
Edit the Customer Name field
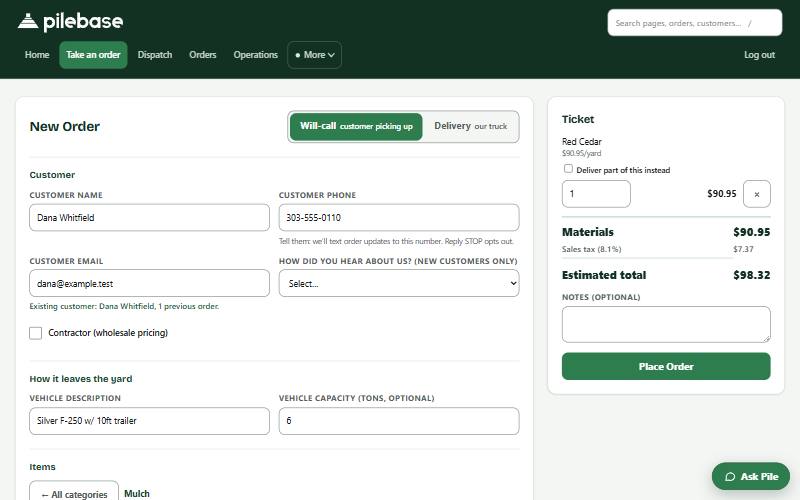tap(149, 218)
